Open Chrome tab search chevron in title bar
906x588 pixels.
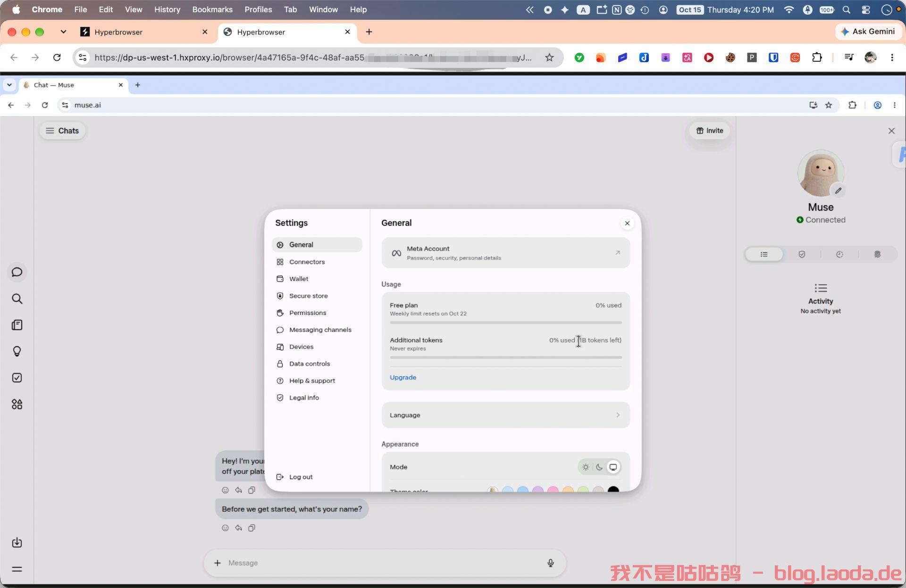coord(63,32)
